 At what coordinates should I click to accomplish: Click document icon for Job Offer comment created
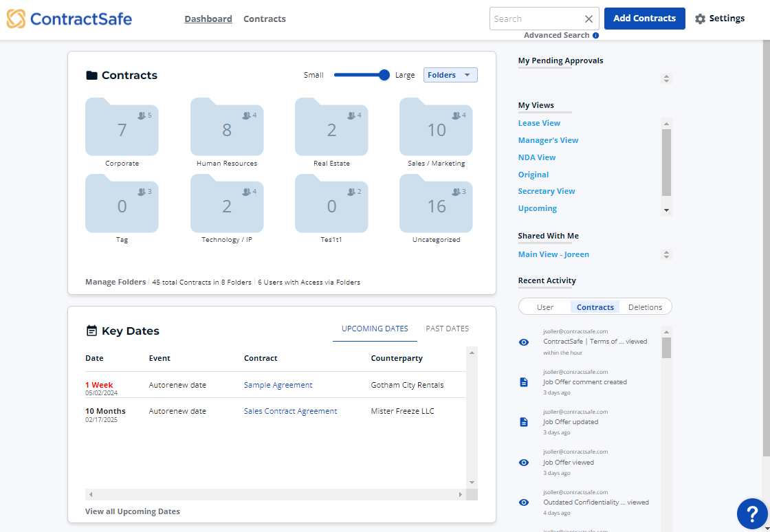[524, 382]
